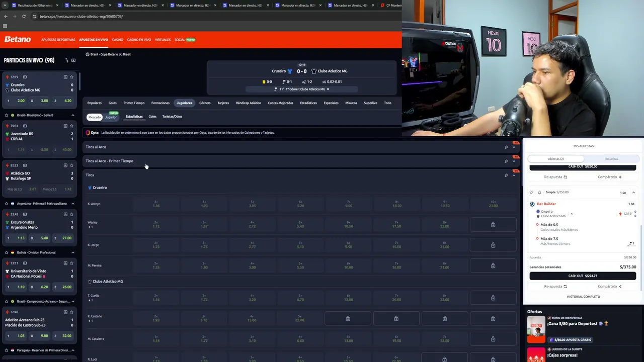Open the match events dropdown under the score
Screen dimensions: 644x362
(x=328, y=89)
